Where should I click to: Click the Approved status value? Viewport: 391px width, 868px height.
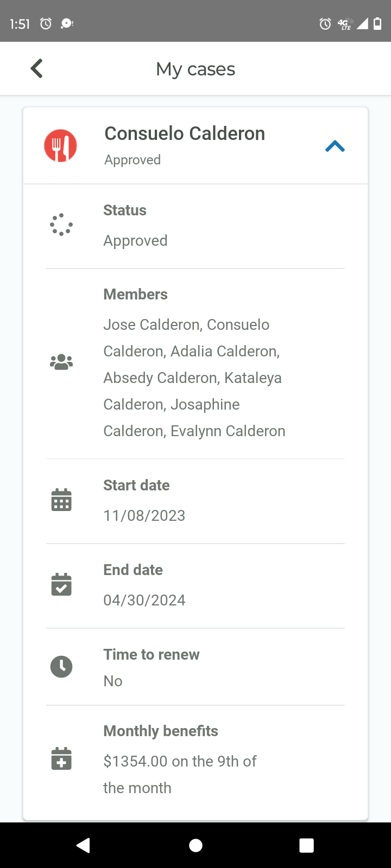coord(136,240)
